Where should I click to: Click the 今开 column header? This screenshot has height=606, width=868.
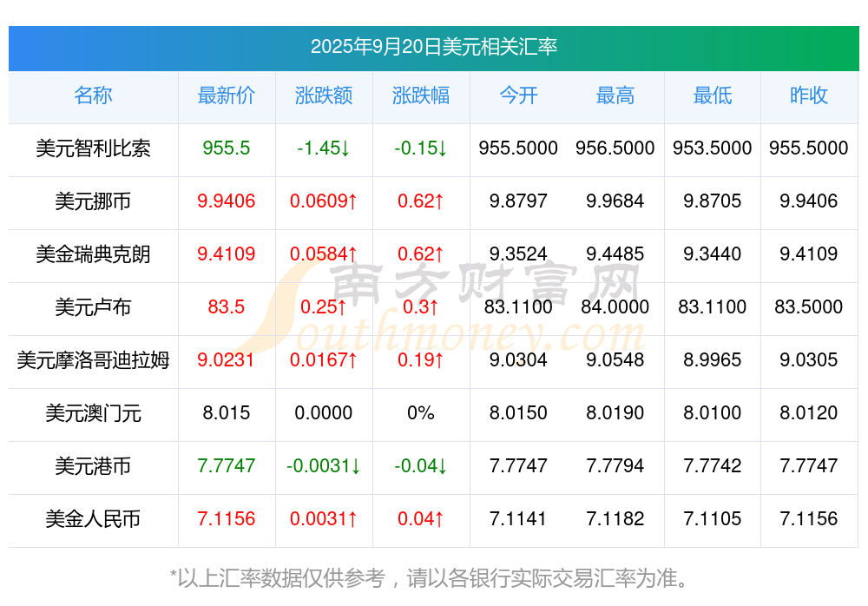coord(518,96)
